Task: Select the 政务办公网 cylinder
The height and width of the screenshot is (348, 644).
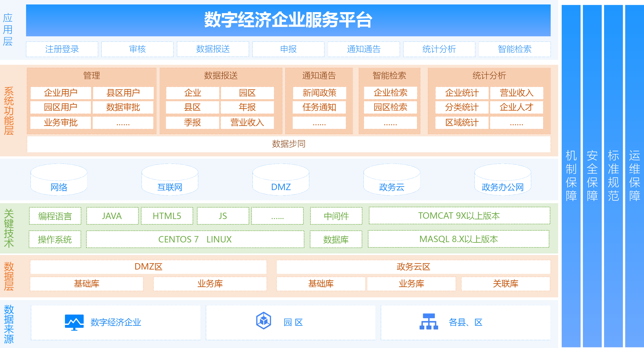Action: click(x=503, y=180)
